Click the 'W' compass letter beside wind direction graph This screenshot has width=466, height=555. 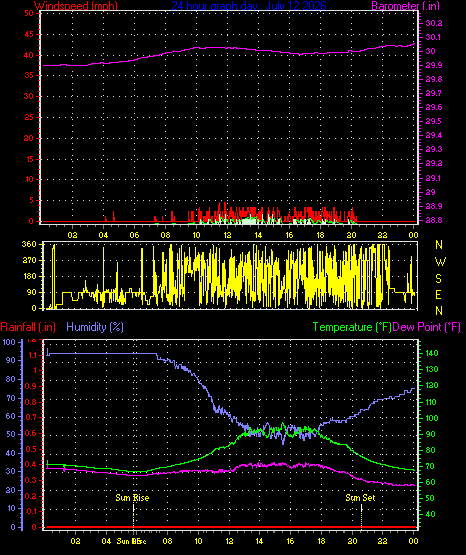pyautogui.click(x=440, y=262)
